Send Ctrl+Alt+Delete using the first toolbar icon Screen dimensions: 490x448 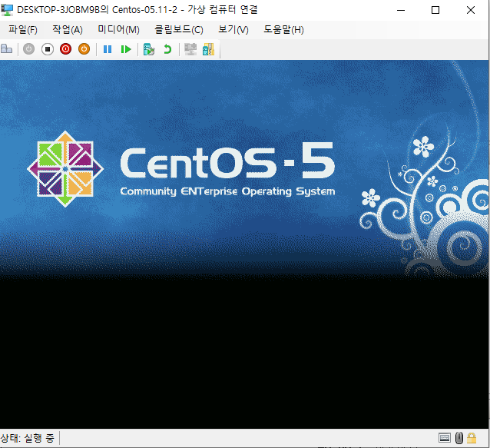point(6,49)
